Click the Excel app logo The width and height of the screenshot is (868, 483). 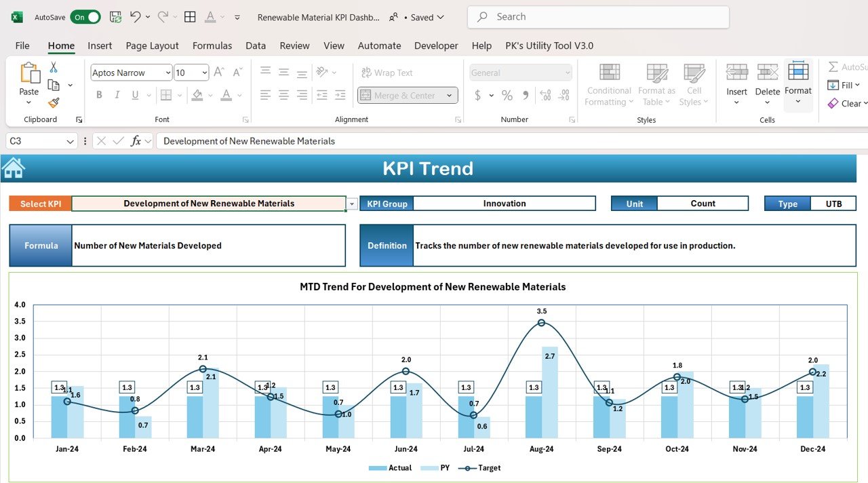[x=17, y=17]
